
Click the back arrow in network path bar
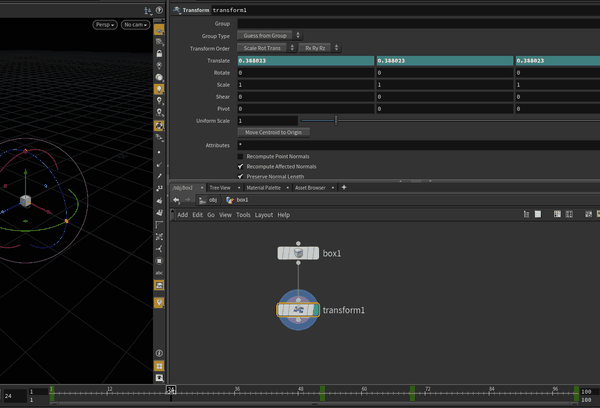176,200
